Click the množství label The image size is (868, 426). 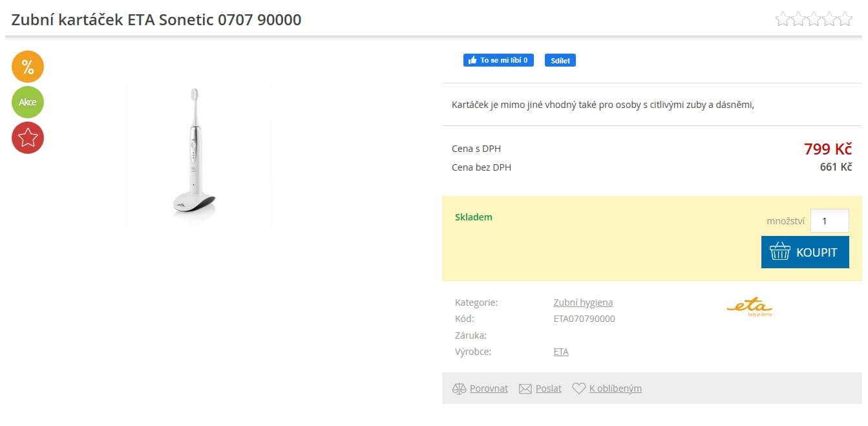[x=785, y=221]
